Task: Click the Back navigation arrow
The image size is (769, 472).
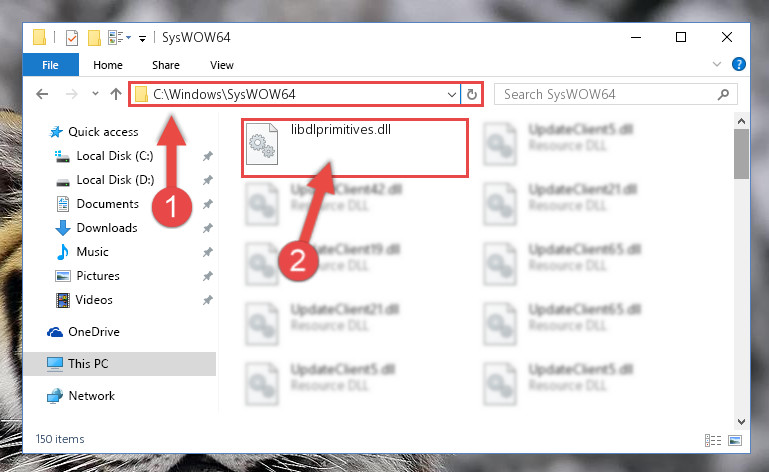Action: (42, 94)
